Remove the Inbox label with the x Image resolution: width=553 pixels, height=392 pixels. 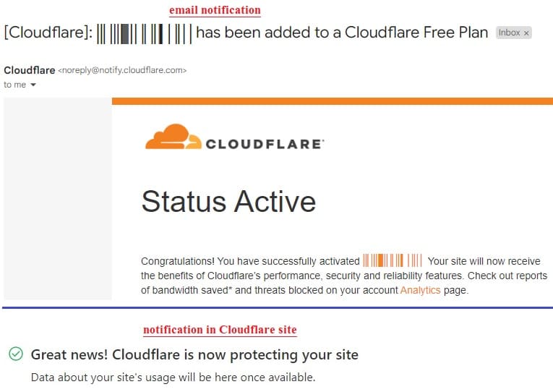point(526,33)
